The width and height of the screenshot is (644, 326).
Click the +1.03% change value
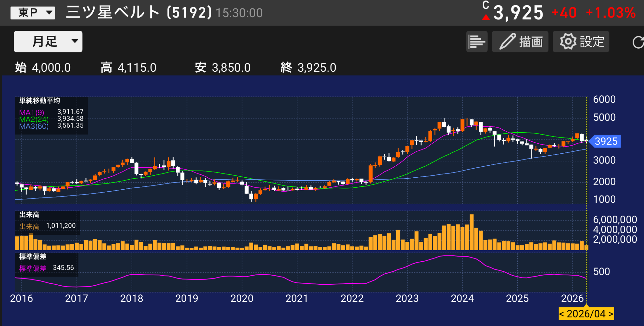[x=611, y=13]
